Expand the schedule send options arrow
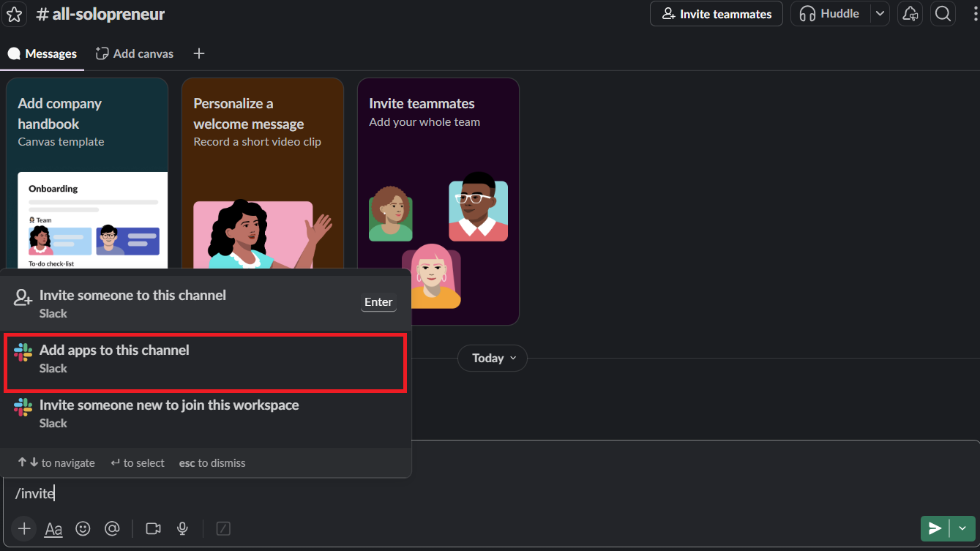Screen dimensions: 980x551 (x=962, y=528)
